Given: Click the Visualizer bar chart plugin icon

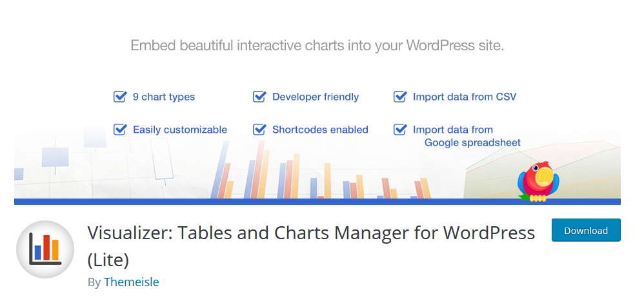Looking at the screenshot, I should pyautogui.click(x=45, y=249).
